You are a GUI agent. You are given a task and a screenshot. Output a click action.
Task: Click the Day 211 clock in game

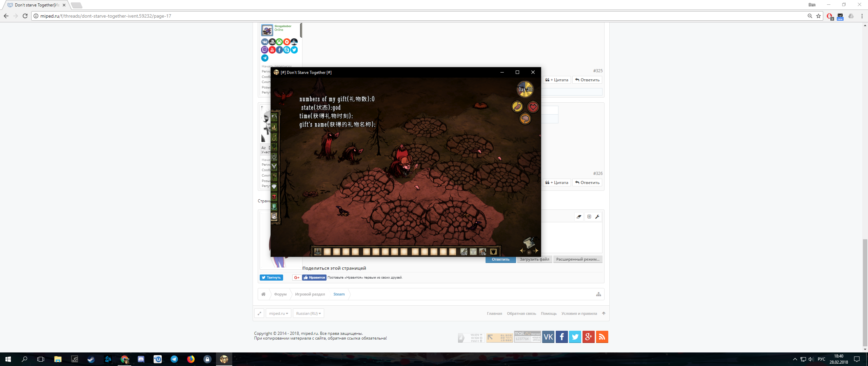coord(525,89)
